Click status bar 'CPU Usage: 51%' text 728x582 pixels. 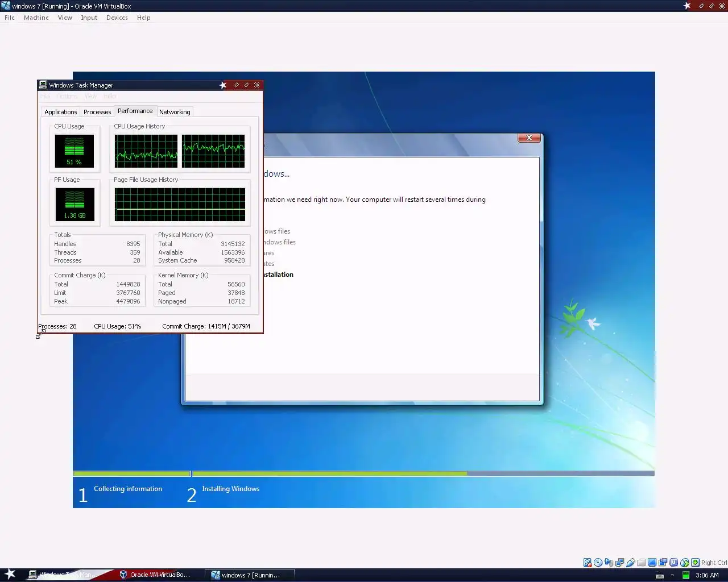tap(118, 326)
